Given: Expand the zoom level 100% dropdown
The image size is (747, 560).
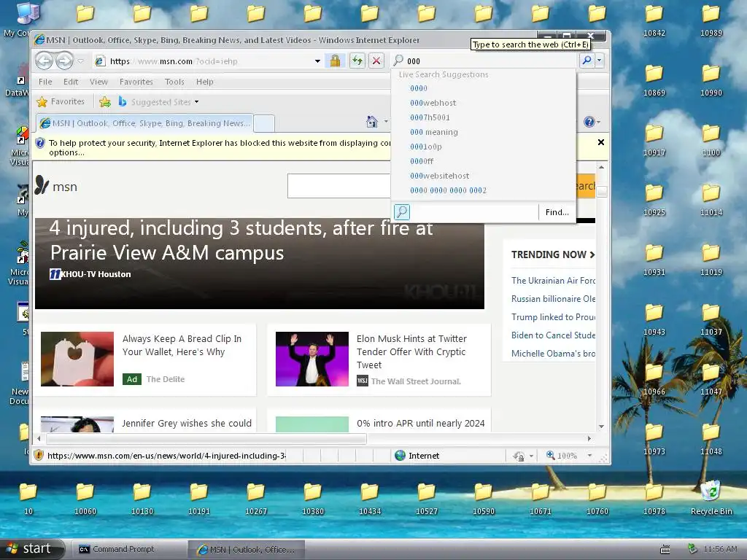Looking at the screenshot, I should tap(589, 456).
